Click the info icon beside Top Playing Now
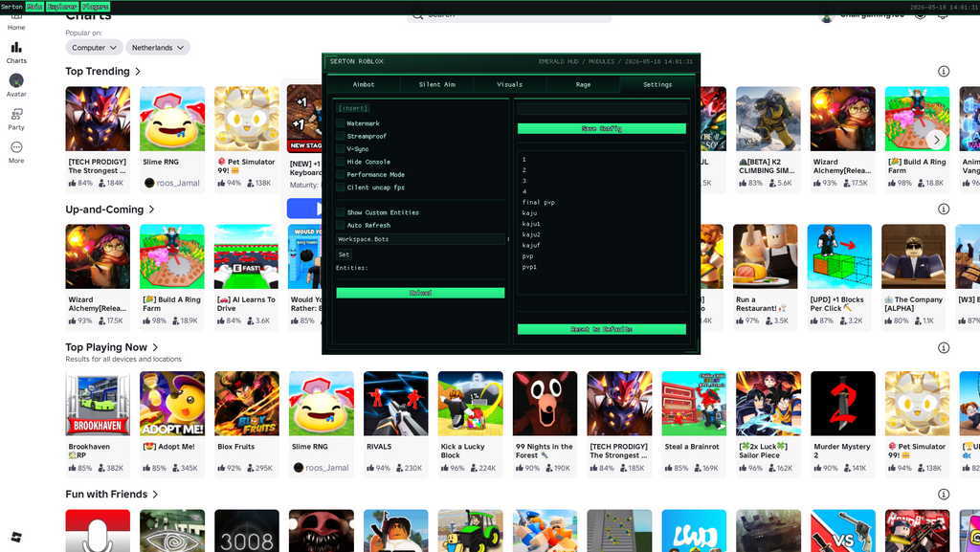The image size is (980, 552). (x=944, y=348)
